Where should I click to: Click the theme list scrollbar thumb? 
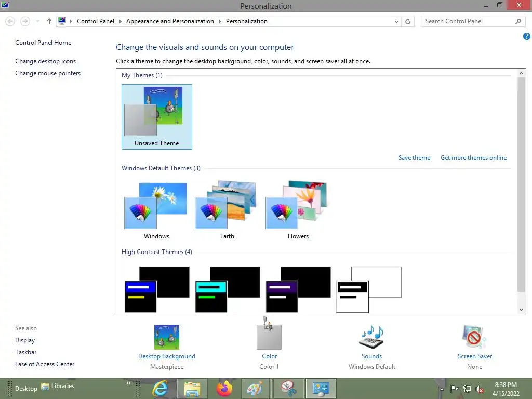[x=521, y=184]
